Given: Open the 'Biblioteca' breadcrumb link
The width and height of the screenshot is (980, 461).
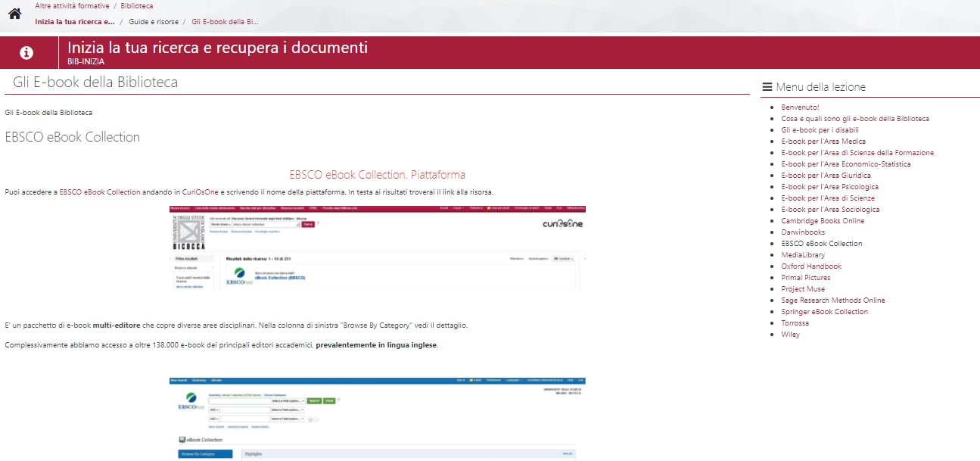Looking at the screenshot, I should pyautogui.click(x=136, y=6).
